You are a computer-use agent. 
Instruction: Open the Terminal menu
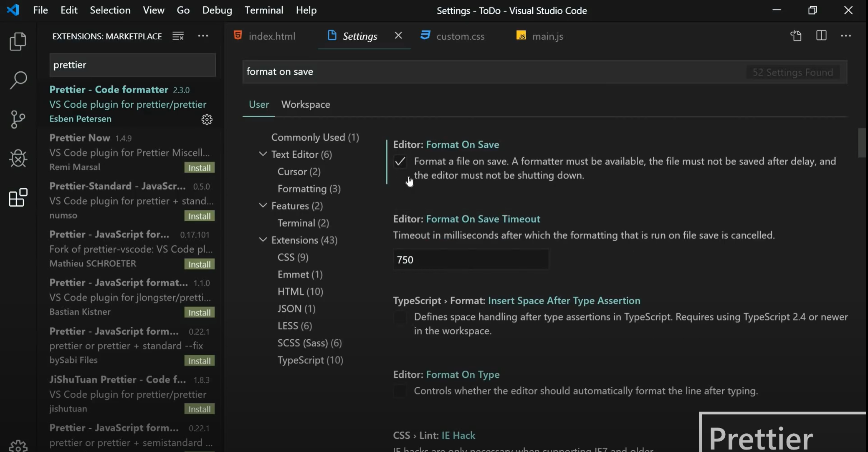pos(264,10)
